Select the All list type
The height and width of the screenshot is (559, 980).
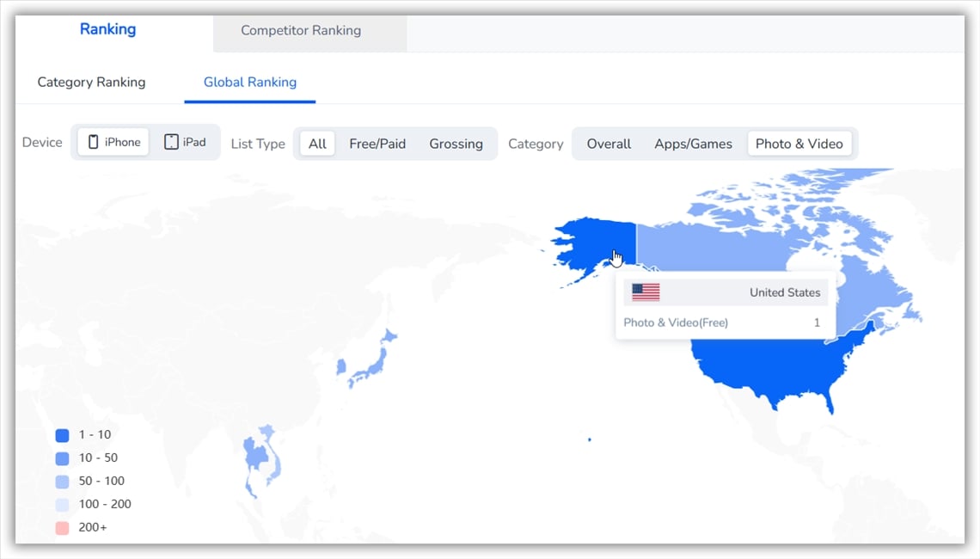click(316, 144)
